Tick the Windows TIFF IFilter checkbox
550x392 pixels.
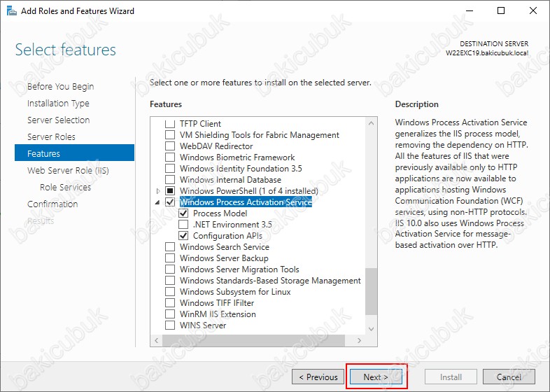(170, 303)
